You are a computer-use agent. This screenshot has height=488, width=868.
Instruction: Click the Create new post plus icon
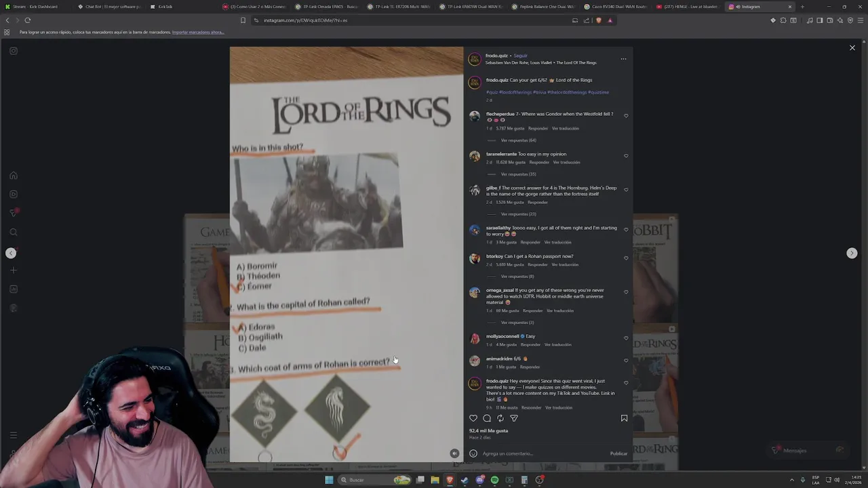pos(14,270)
